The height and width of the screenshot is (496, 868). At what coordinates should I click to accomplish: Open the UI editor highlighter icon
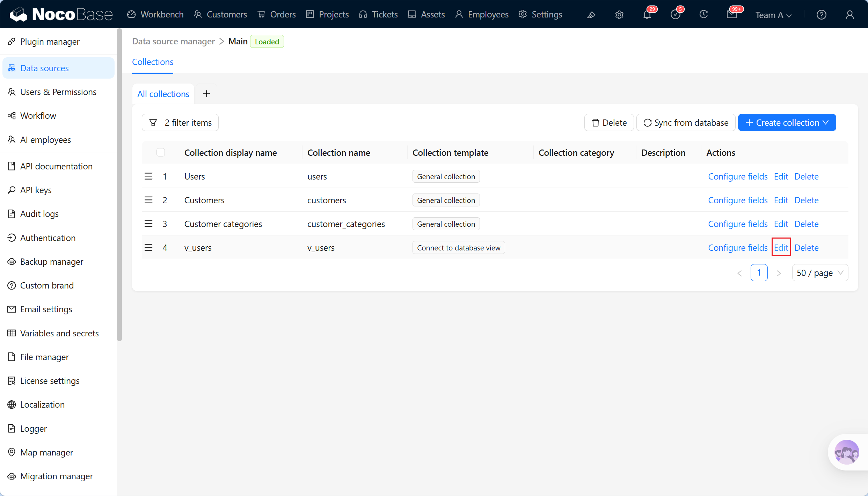tap(591, 15)
